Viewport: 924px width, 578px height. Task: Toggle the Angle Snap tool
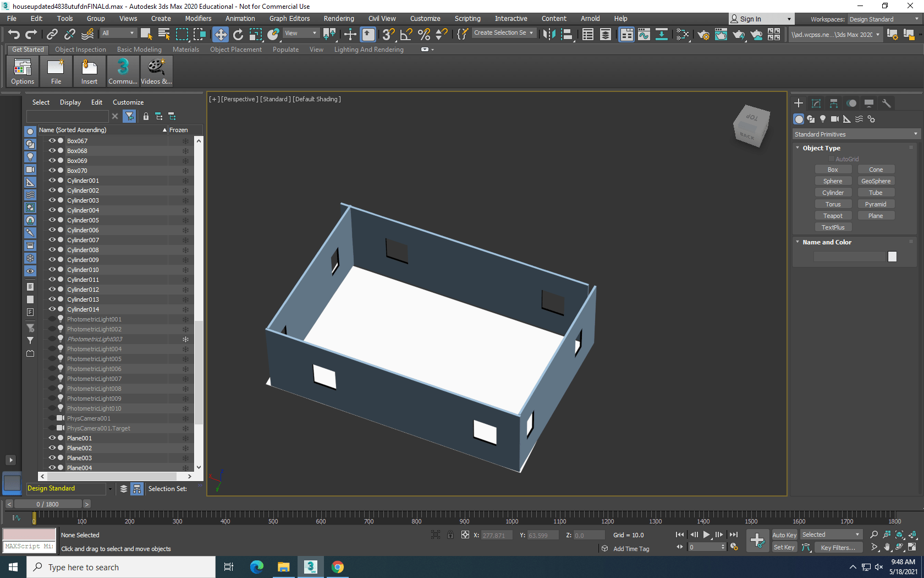click(406, 34)
